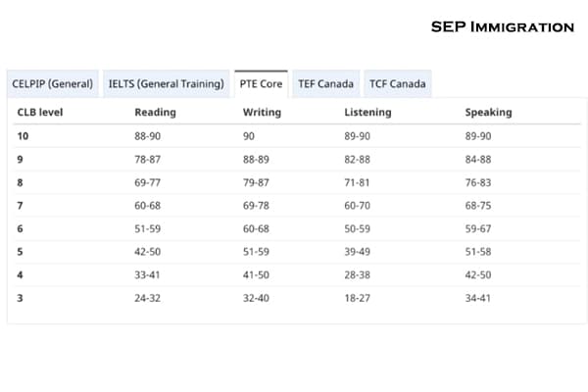Click the Writing column header

pos(262,113)
